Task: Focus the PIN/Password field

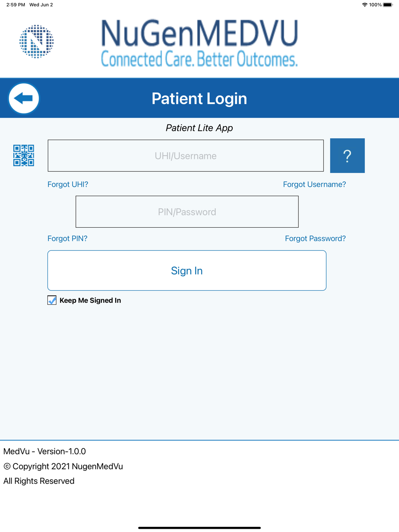Action: click(x=187, y=212)
